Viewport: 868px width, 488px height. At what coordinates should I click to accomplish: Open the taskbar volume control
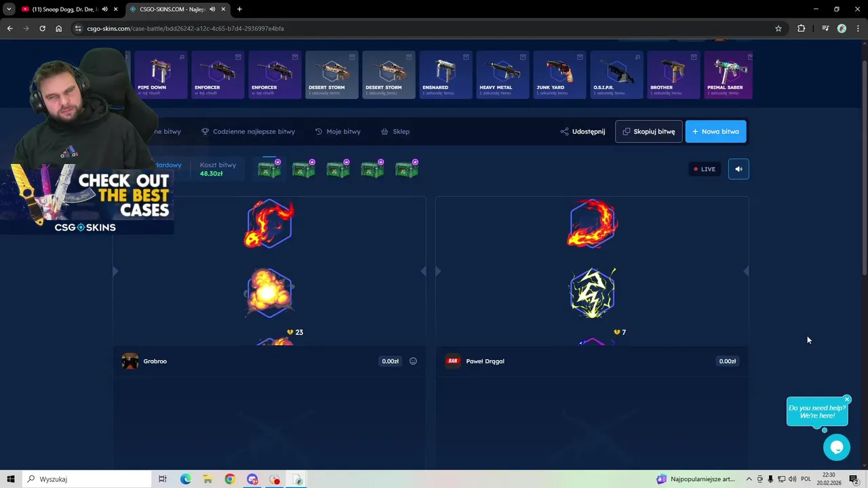(792, 479)
